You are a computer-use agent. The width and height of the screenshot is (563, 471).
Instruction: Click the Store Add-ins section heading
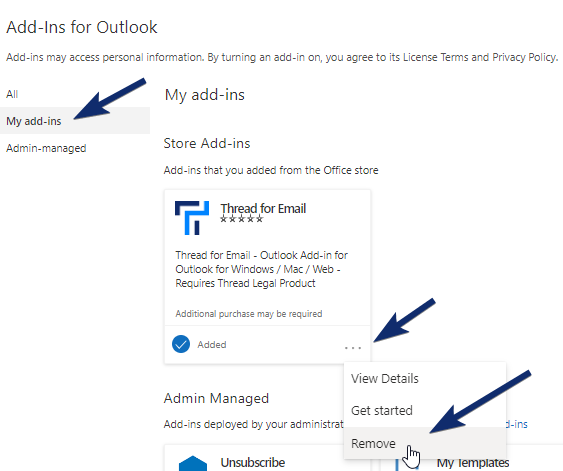pos(207,143)
